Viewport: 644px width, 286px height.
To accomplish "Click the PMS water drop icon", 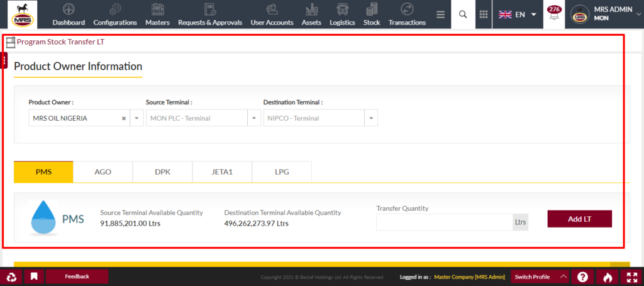I will coord(43,218).
